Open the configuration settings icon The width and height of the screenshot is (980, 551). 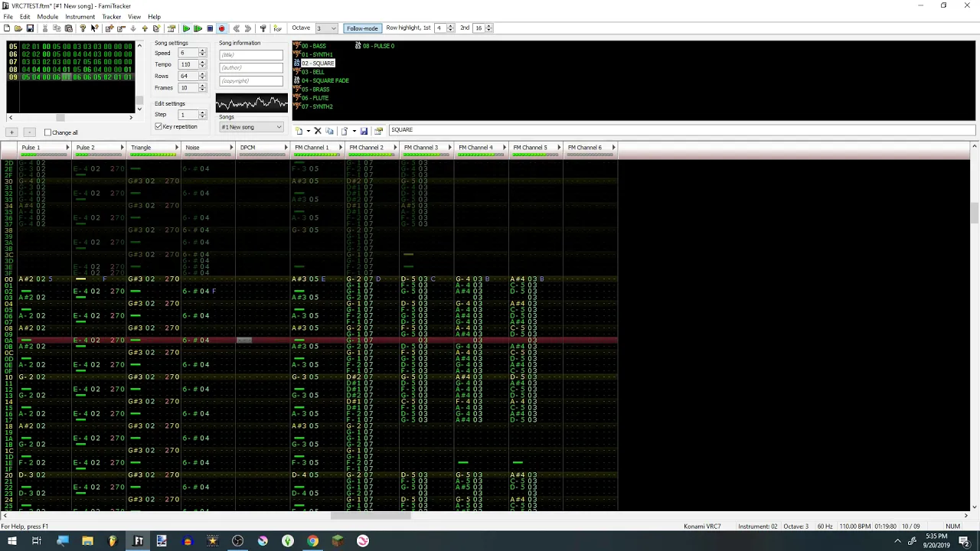tap(263, 28)
